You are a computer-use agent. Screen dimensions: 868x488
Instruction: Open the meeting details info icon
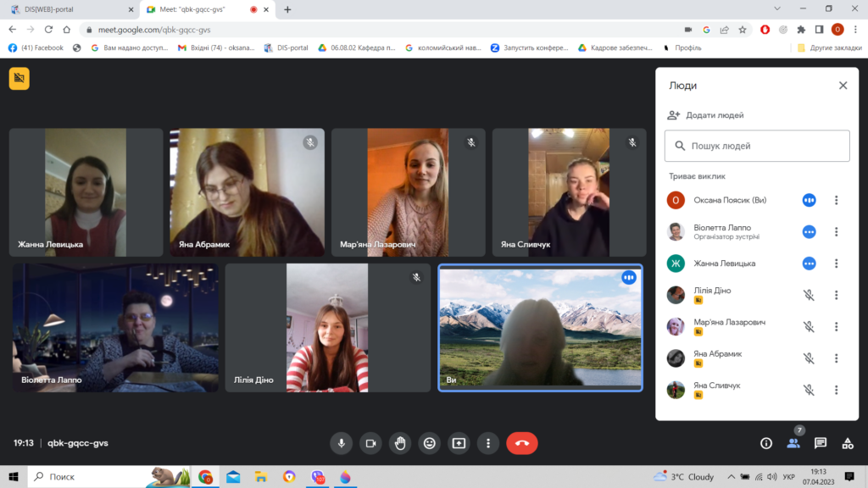pyautogui.click(x=766, y=443)
